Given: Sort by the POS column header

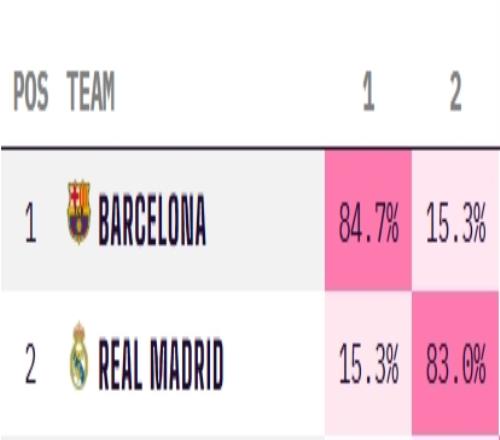Looking at the screenshot, I should tap(31, 91).
